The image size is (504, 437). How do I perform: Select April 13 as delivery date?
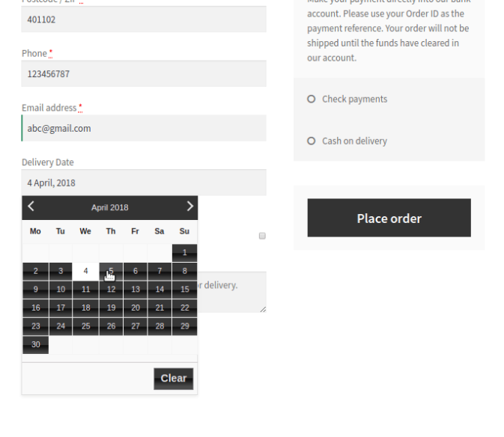coord(136,290)
